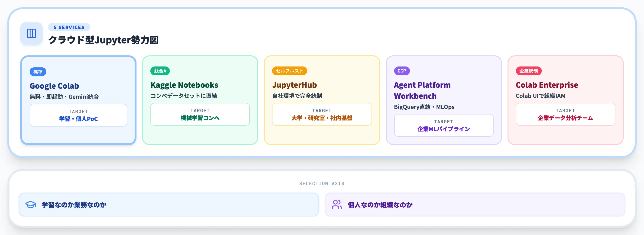
Task: Select the 機械学習コンペ target box
Action: [x=200, y=114]
